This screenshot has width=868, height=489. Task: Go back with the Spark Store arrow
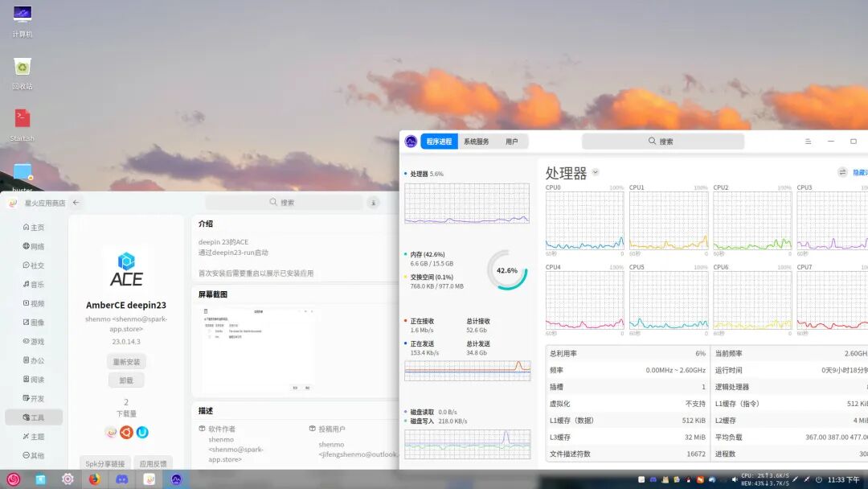(x=76, y=203)
